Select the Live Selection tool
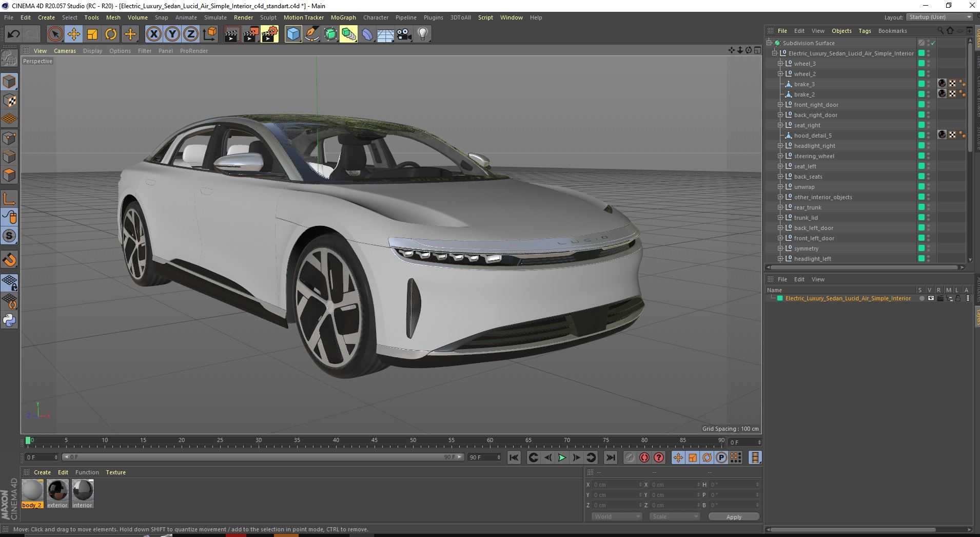The image size is (980, 537). (55, 34)
